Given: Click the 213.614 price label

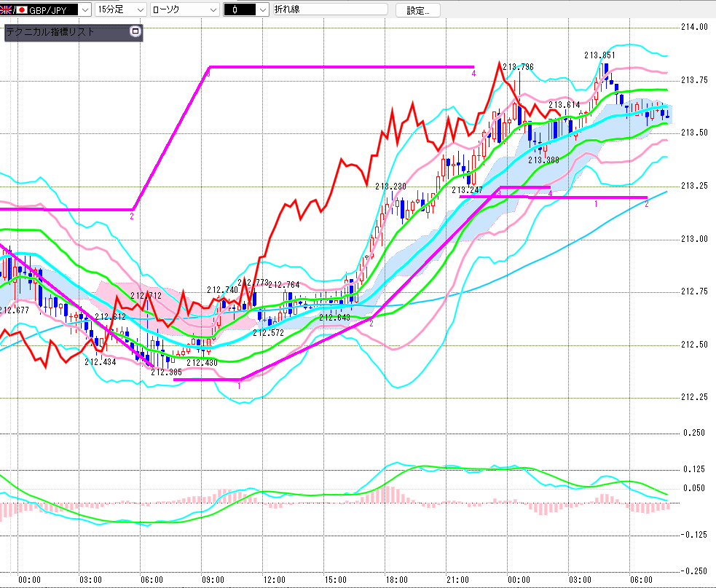Looking at the screenshot, I should point(564,105).
